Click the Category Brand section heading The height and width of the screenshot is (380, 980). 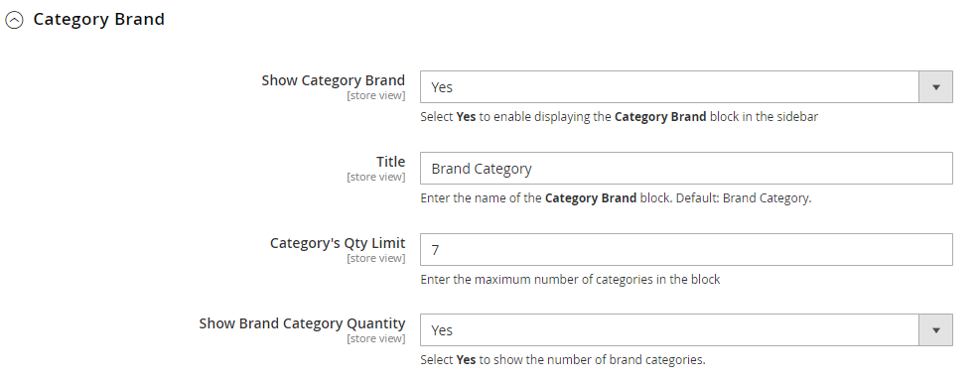pyautogui.click(x=98, y=20)
